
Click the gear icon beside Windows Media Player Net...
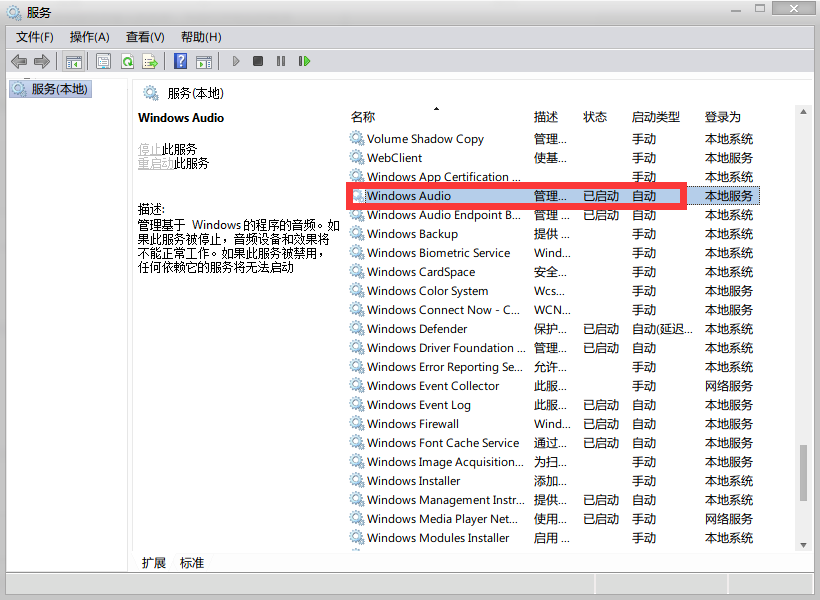point(357,519)
